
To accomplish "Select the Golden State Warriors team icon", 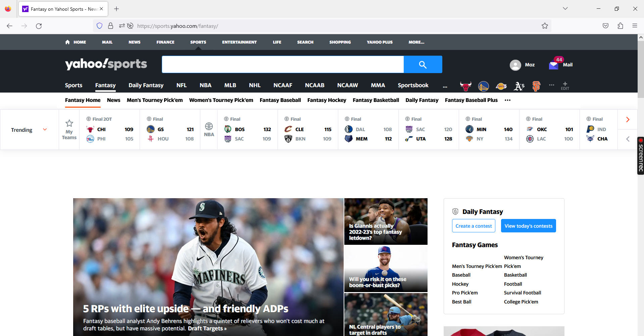I will point(483,86).
